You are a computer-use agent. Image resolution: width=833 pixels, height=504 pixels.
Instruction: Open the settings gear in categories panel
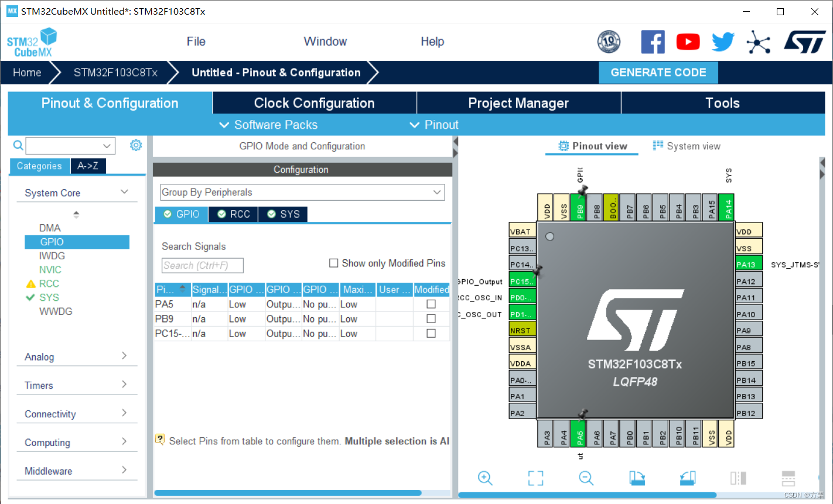tap(136, 145)
